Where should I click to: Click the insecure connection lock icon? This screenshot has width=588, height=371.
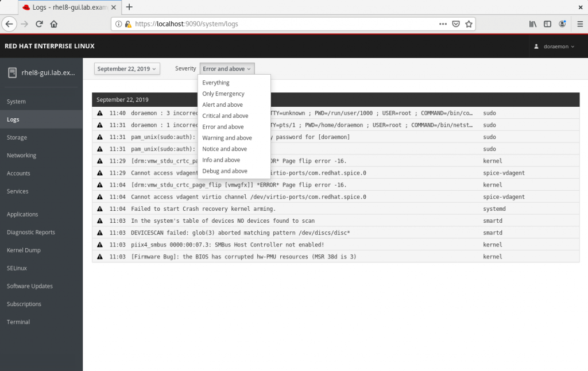128,24
